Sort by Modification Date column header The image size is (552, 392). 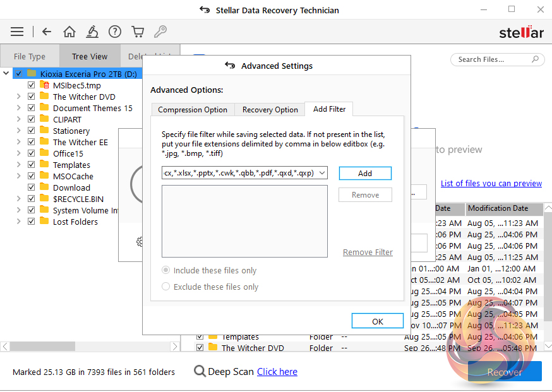(x=504, y=208)
